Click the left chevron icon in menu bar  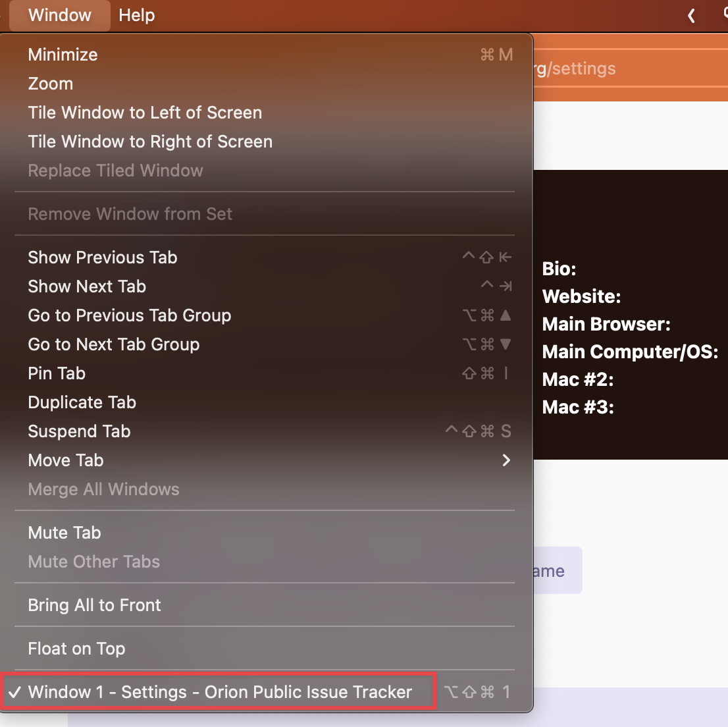[691, 16]
